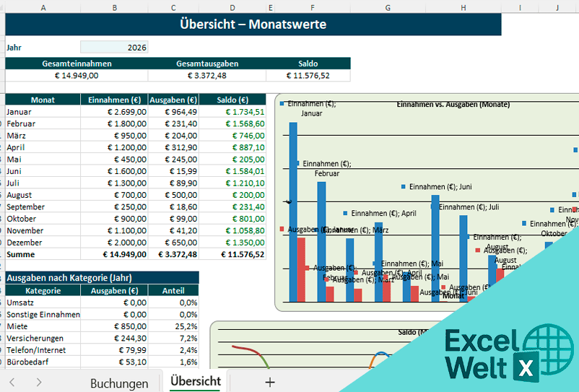Click the Miete category cell

tap(43, 326)
